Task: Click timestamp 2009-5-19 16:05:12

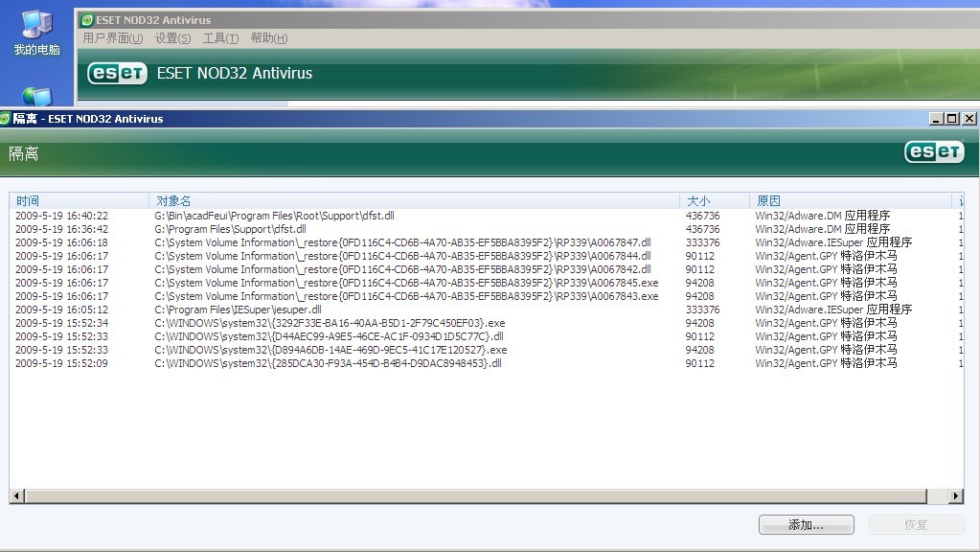Action: point(61,310)
